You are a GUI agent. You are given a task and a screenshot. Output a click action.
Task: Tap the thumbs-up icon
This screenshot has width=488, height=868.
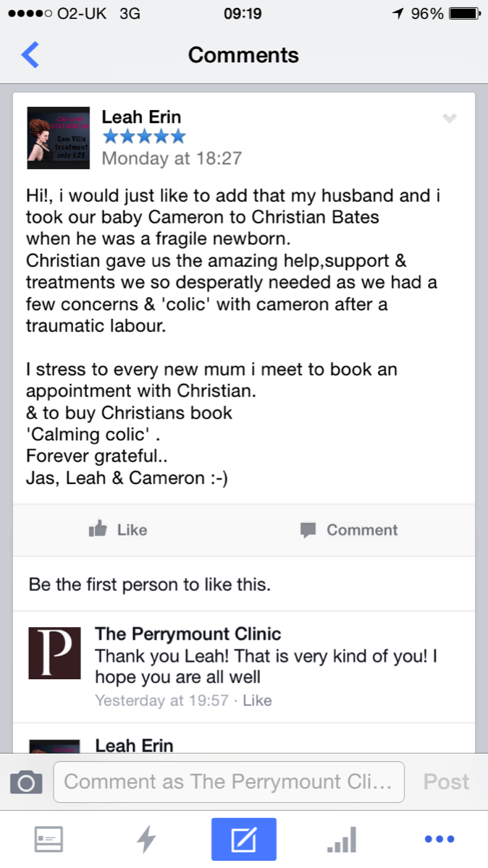coord(98,530)
